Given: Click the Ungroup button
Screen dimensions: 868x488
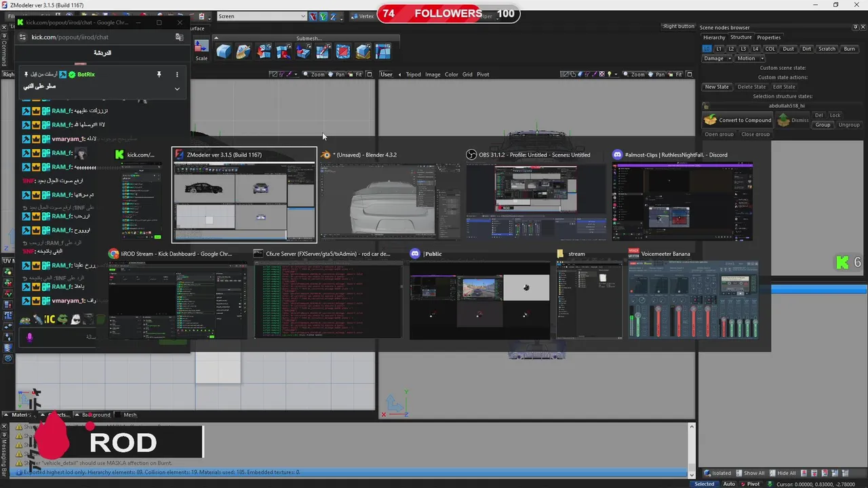Looking at the screenshot, I should click(x=849, y=125).
